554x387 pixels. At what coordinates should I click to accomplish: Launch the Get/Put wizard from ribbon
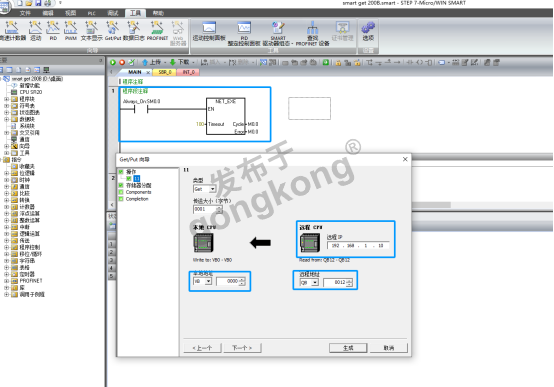113,31
